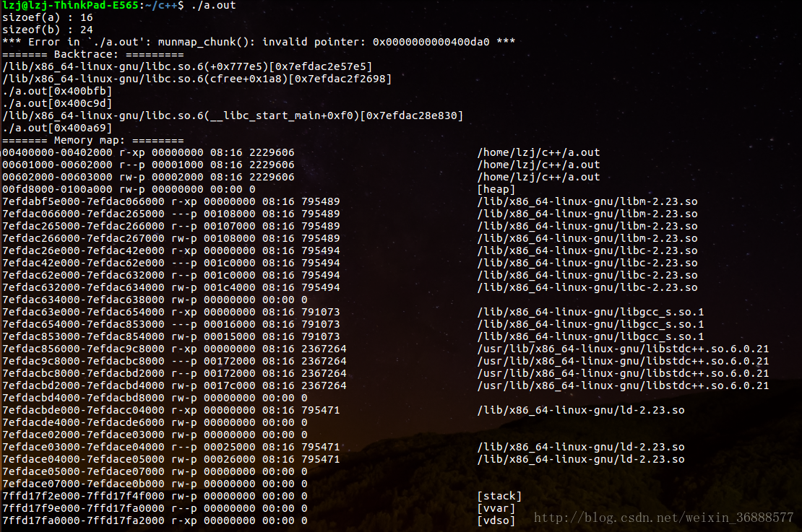This screenshot has height=532, width=802.
Task: Click the 7efdac265000-7efdac266000 mapping range
Action: coord(83,227)
